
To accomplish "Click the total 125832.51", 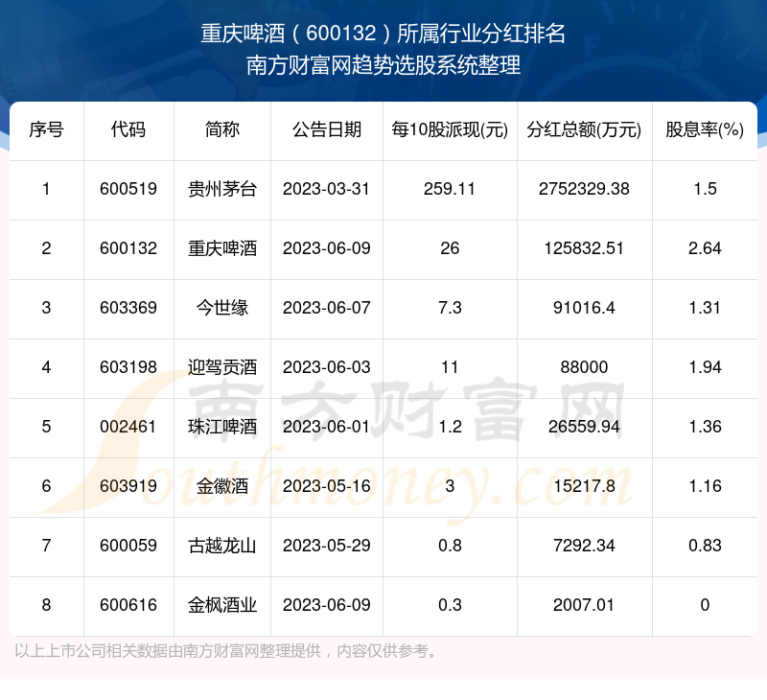I will 584,248.
